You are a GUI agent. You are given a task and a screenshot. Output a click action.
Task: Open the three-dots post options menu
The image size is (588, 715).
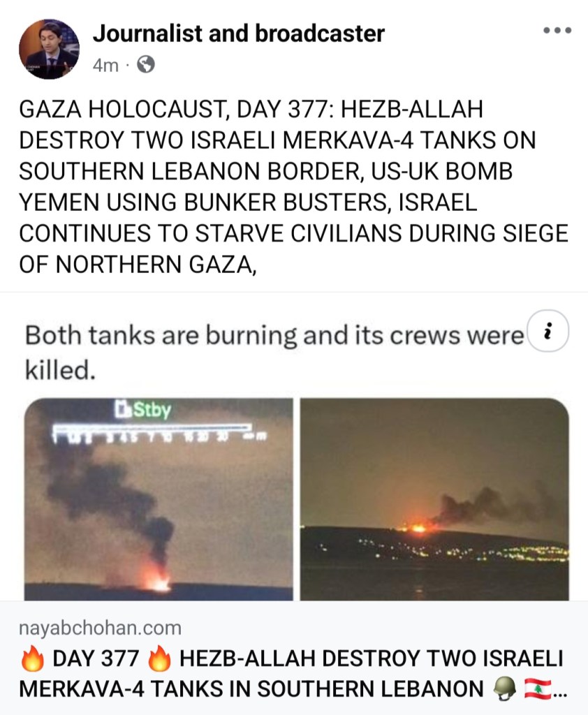(x=557, y=31)
